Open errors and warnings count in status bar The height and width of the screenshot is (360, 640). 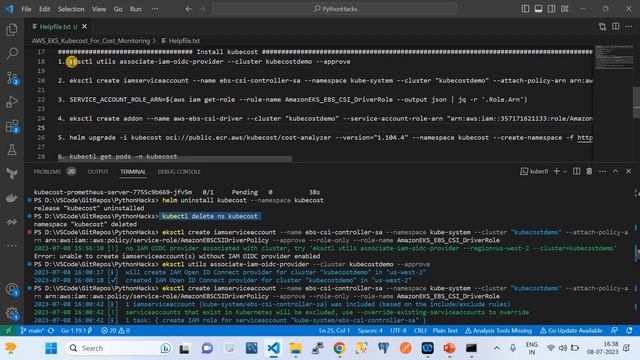[116, 331]
